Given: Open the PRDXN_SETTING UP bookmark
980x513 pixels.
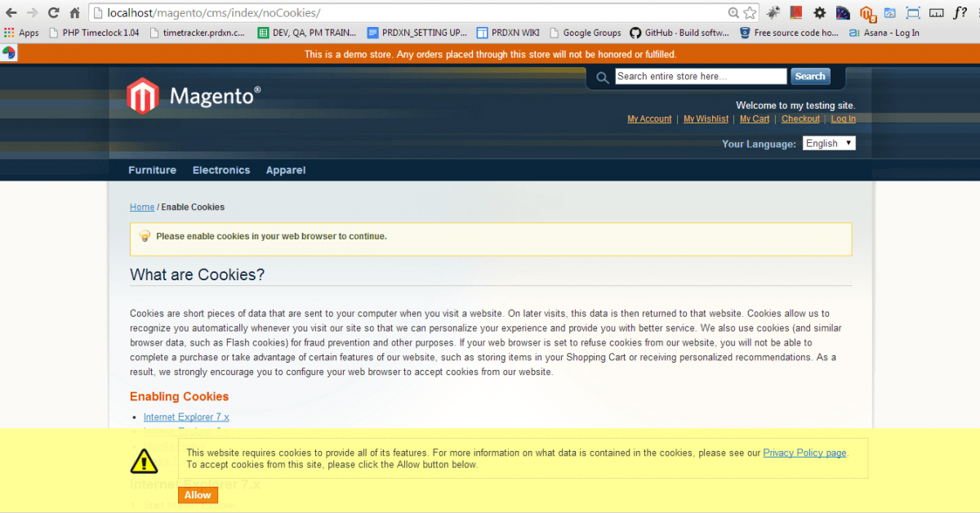Looking at the screenshot, I should [416, 33].
